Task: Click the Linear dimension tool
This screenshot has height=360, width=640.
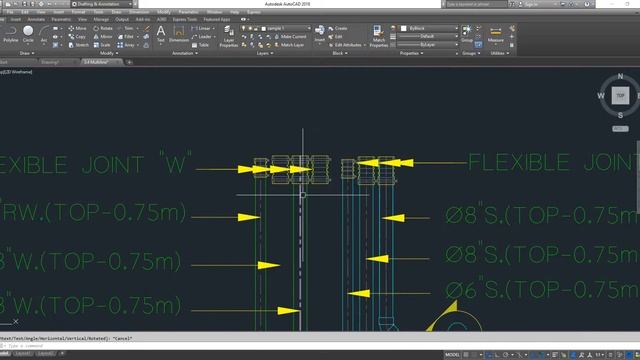Action: coord(201,29)
